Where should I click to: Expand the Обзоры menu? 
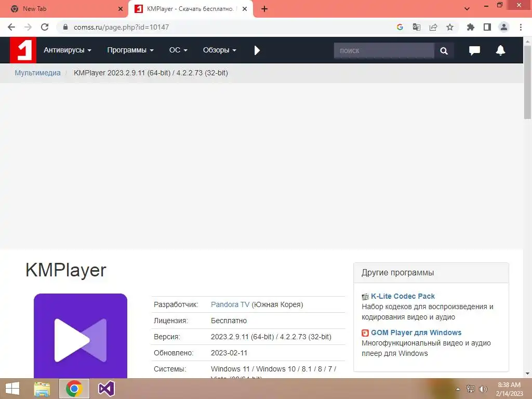[220, 50]
